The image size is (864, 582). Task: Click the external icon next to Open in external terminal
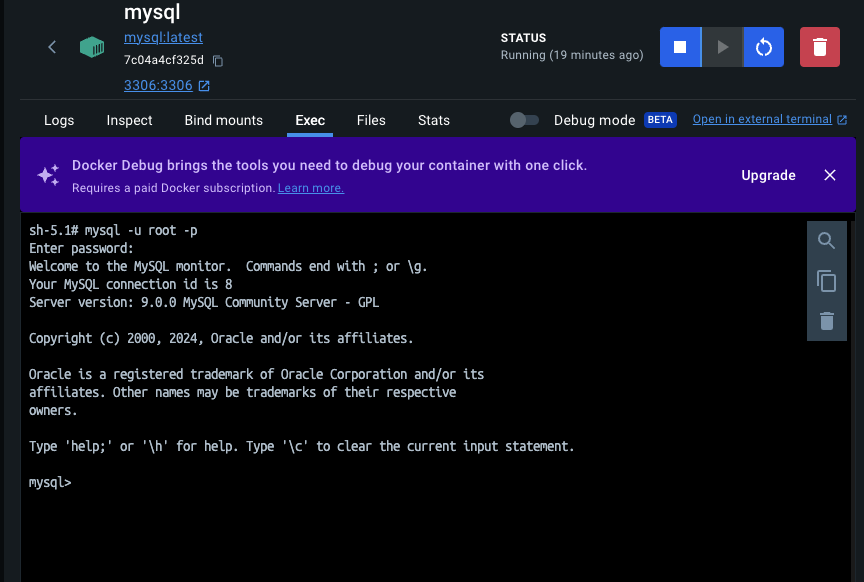[842, 120]
